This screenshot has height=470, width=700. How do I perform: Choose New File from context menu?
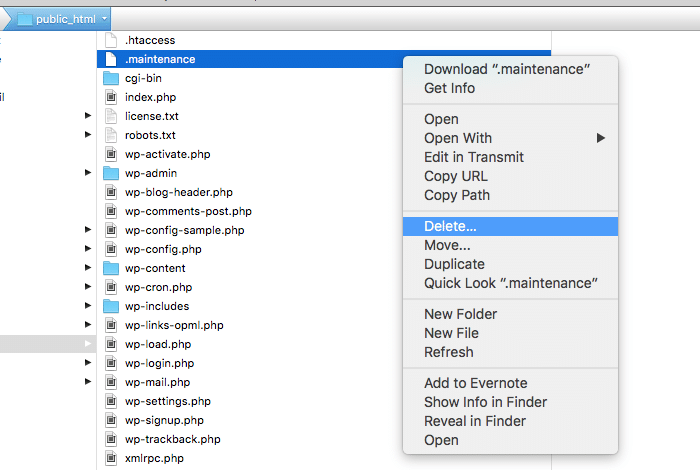click(510, 333)
